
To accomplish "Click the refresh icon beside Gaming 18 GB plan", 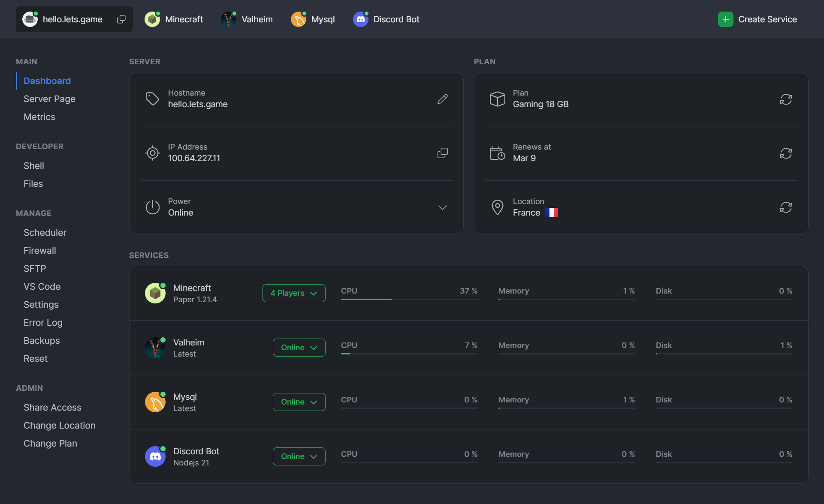I will click(785, 99).
